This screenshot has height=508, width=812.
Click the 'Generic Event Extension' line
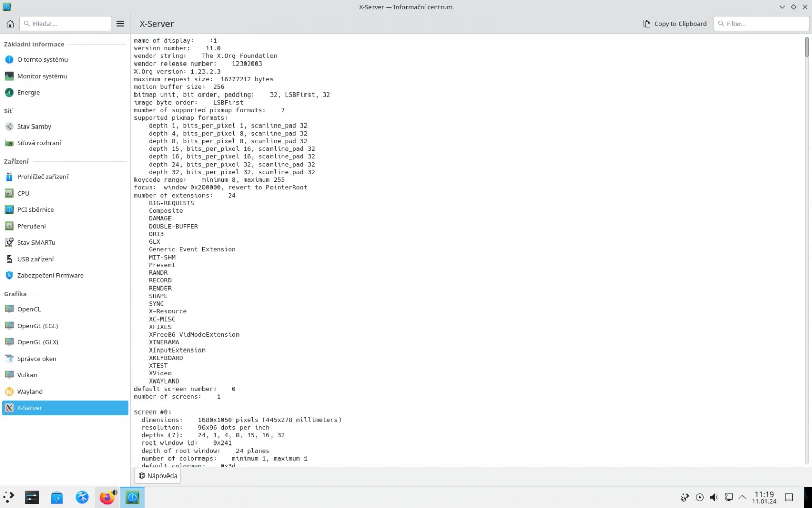192,249
